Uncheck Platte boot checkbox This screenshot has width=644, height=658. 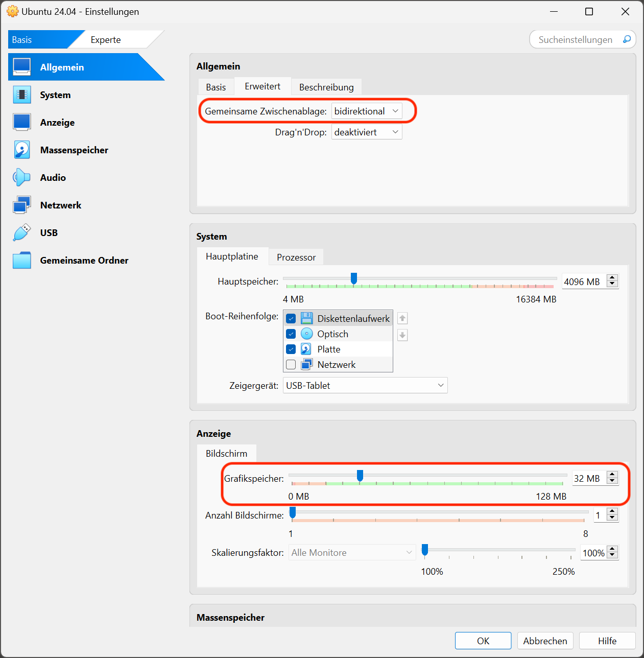tap(291, 349)
